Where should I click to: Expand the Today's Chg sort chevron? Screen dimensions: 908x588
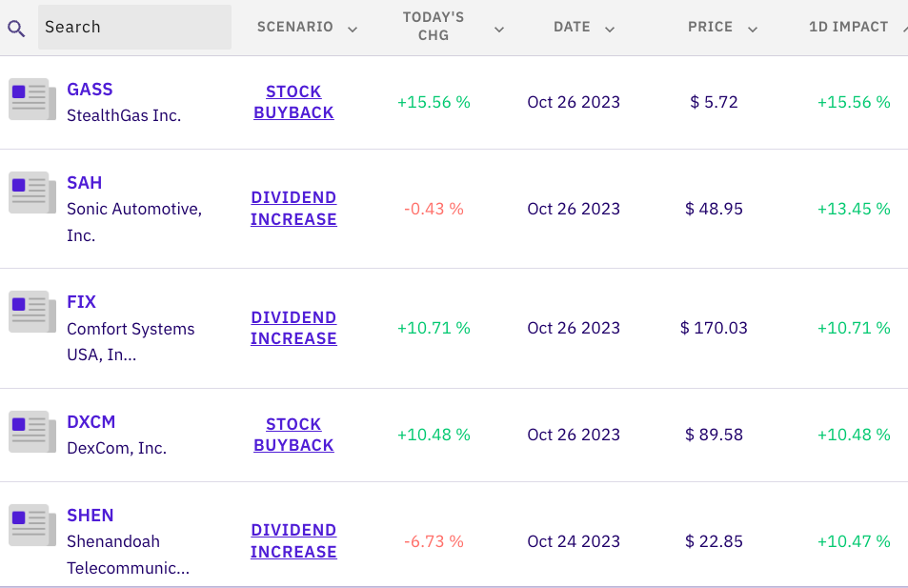pos(499,29)
